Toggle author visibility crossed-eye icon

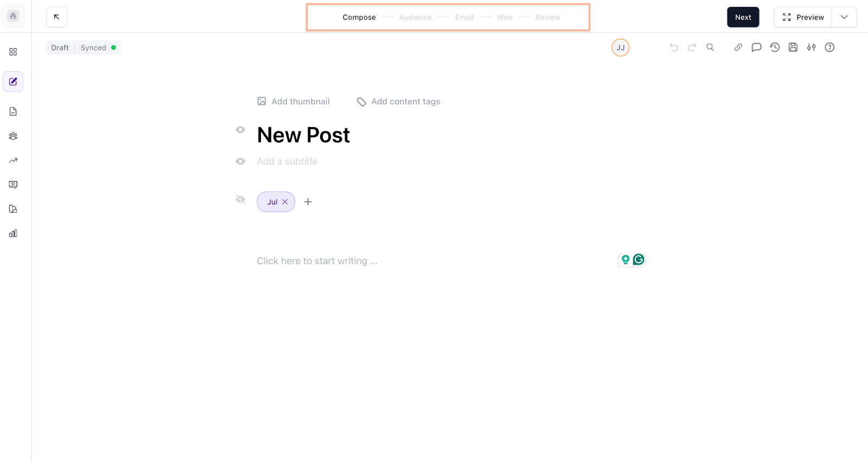[x=240, y=200]
